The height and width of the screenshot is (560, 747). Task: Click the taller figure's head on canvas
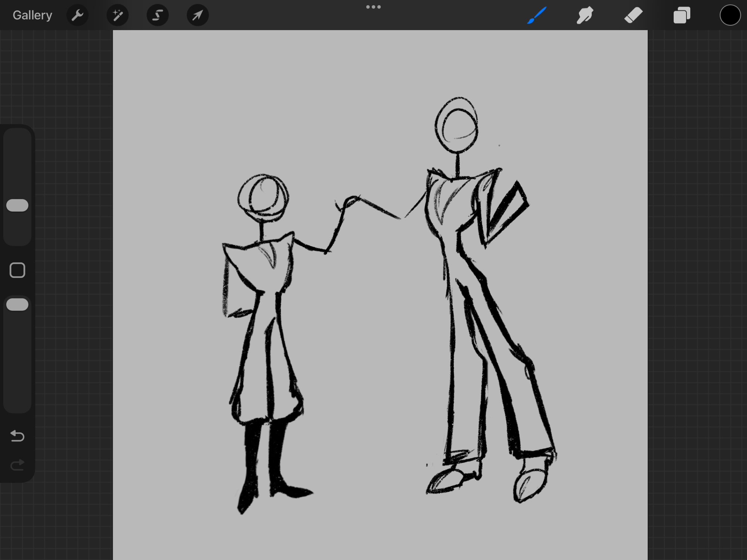click(456, 125)
